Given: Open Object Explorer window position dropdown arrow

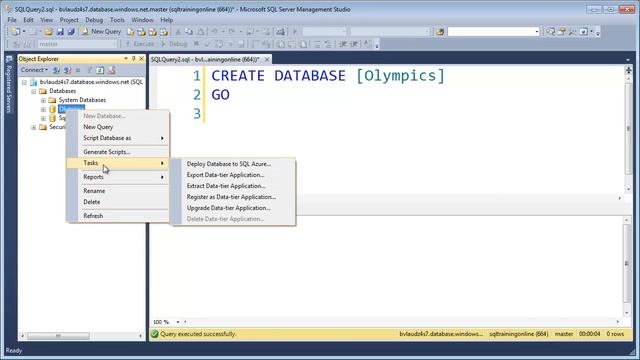Looking at the screenshot, I should click(x=126, y=59).
